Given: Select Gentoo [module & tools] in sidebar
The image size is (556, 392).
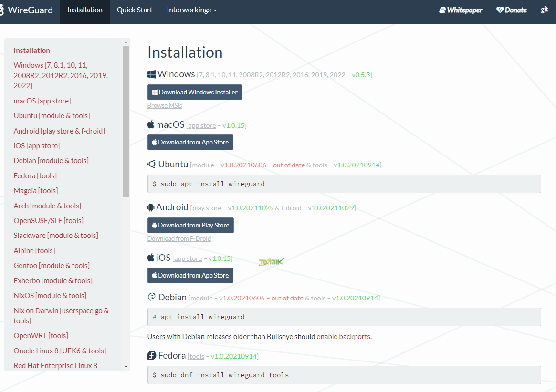Looking at the screenshot, I should click(x=52, y=266).
